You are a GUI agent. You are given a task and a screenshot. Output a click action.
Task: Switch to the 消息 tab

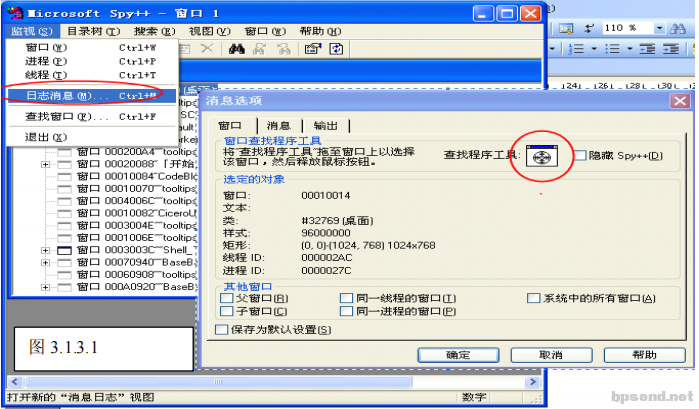pos(279,126)
